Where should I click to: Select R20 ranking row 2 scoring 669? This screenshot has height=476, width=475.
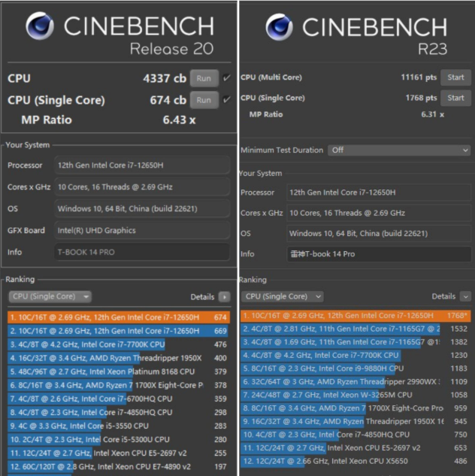pos(119,331)
